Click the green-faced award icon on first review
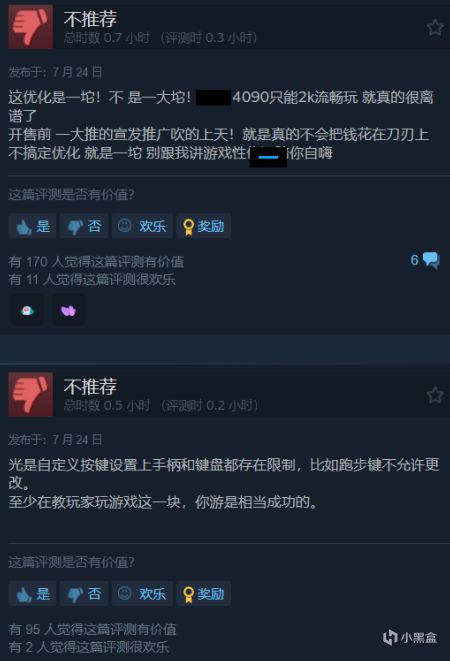Viewport: 450px width, 661px height. coord(27,311)
